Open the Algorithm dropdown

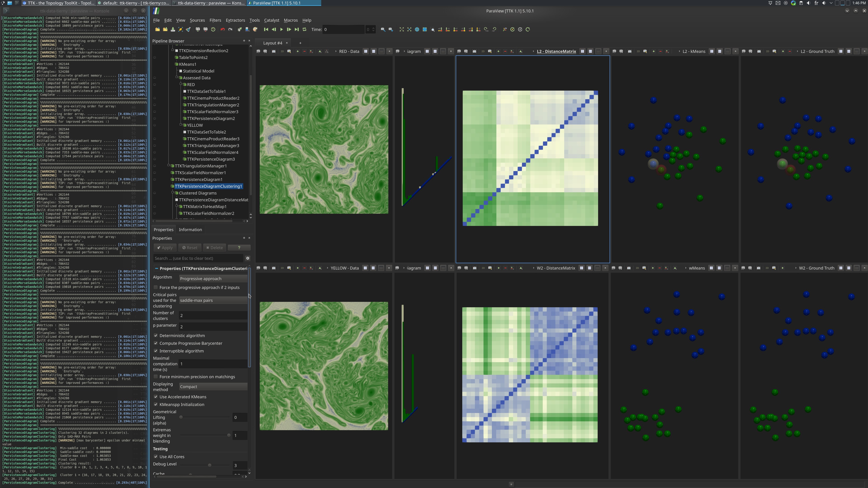pyautogui.click(x=213, y=279)
